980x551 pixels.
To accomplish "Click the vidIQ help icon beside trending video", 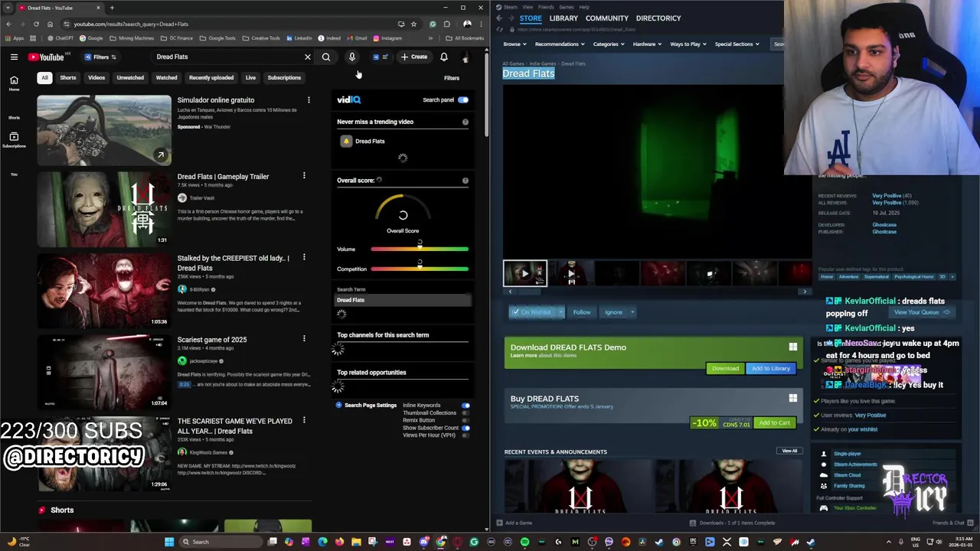I will click(465, 122).
